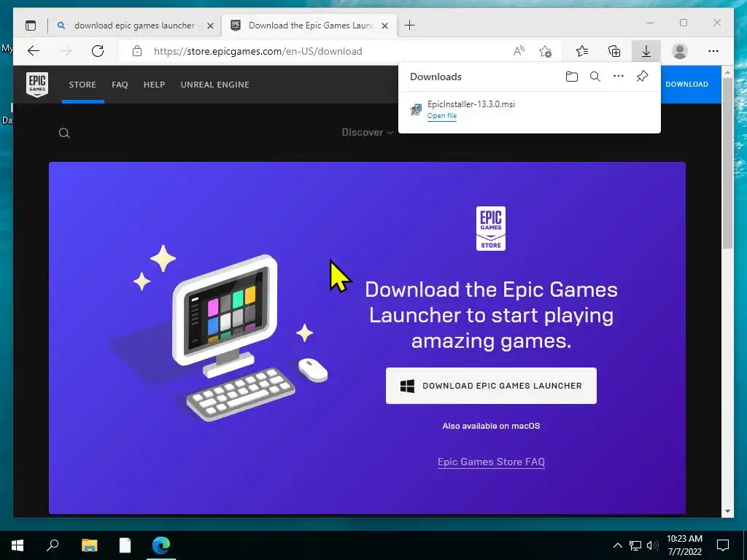Open downloads folder icon in Downloads panel
747x560 pixels.
572,77
